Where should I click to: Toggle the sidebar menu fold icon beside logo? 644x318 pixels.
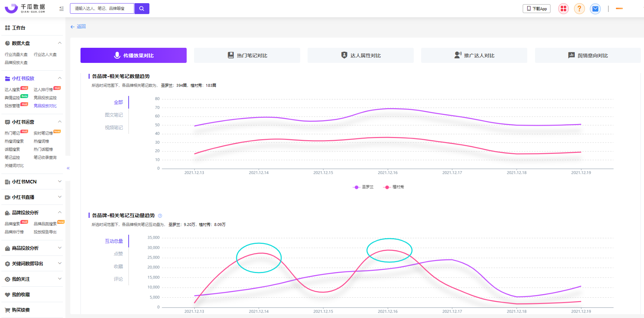click(x=62, y=9)
